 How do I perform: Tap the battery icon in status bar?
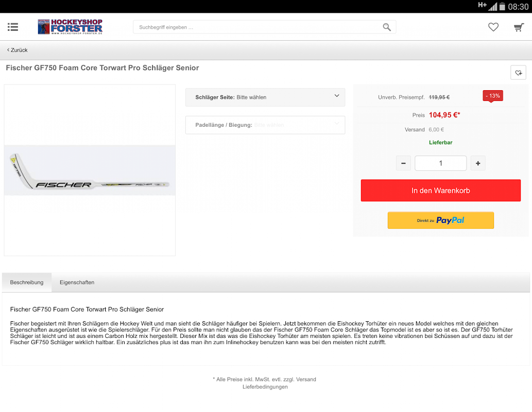pos(502,7)
